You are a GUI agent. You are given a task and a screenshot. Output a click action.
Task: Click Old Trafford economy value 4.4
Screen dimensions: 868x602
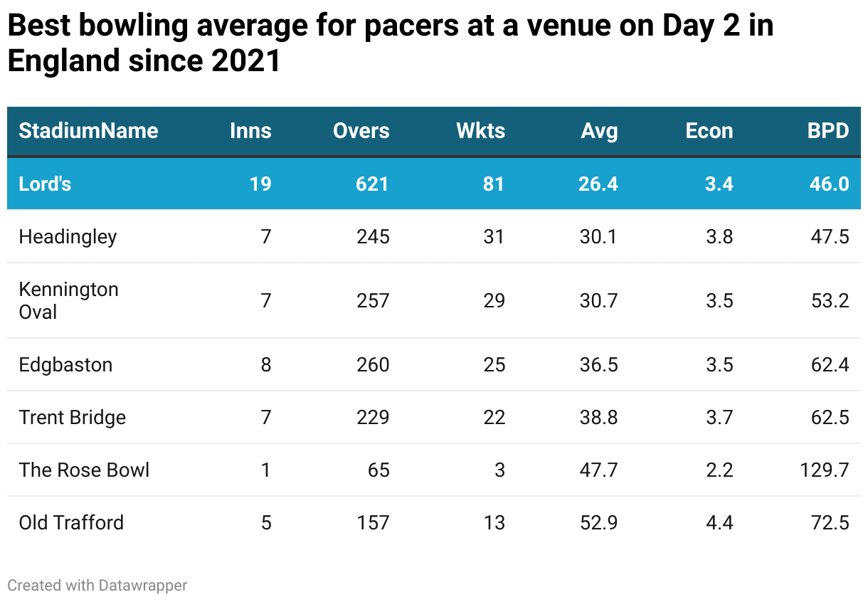(719, 523)
